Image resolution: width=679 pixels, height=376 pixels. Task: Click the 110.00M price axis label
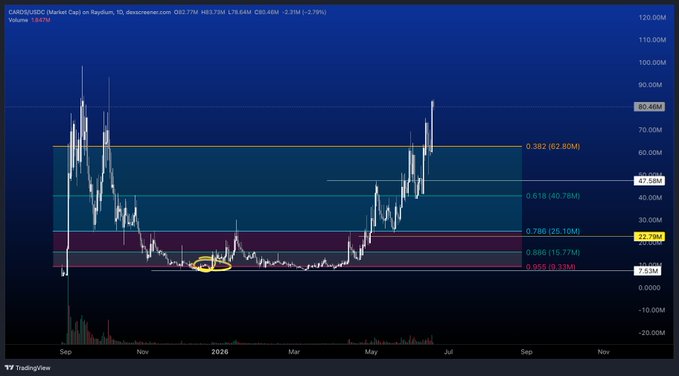652,40
